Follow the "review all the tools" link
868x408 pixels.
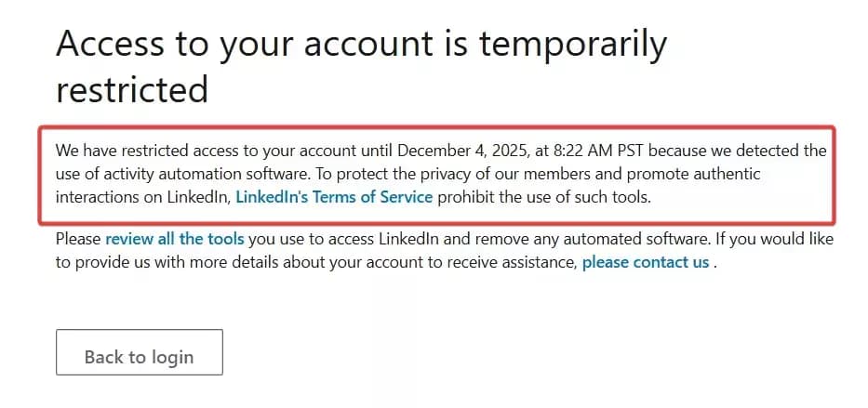point(175,239)
